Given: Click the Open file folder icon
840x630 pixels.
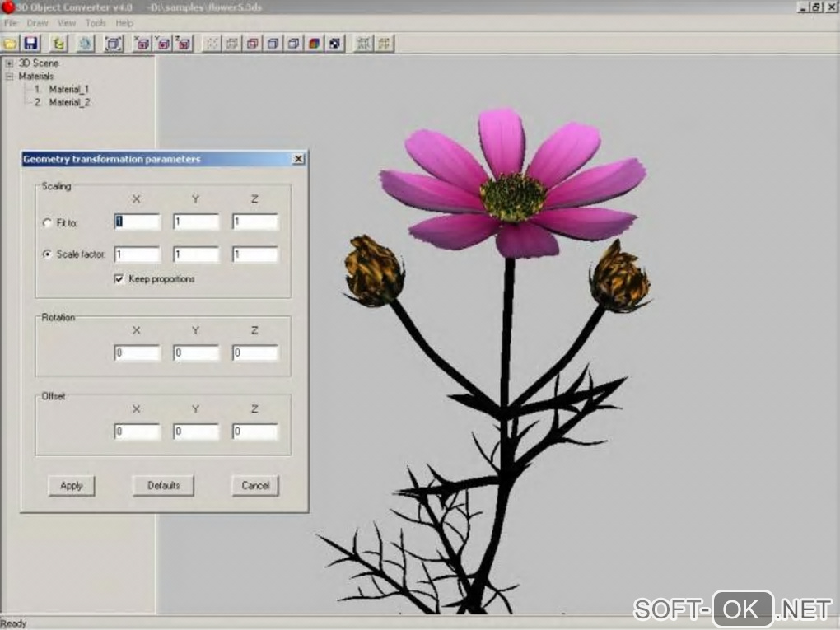Looking at the screenshot, I should (x=10, y=44).
